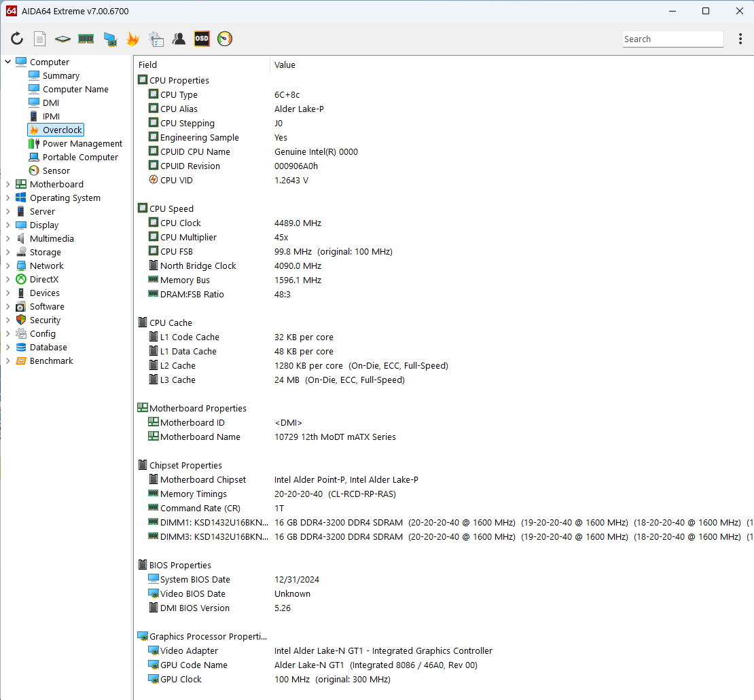This screenshot has height=700, width=754.
Task: Select the CPU Type row
Action: click(444, 94)
